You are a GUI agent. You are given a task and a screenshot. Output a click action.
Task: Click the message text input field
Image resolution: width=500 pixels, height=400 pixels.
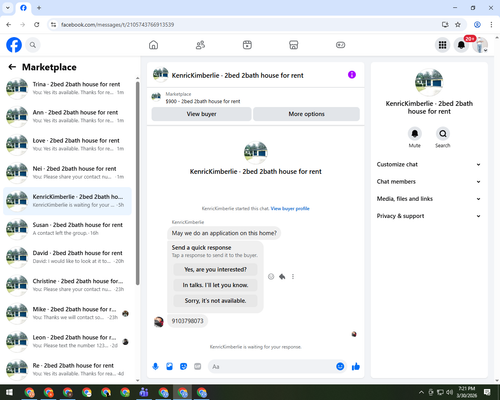(272, 367)
